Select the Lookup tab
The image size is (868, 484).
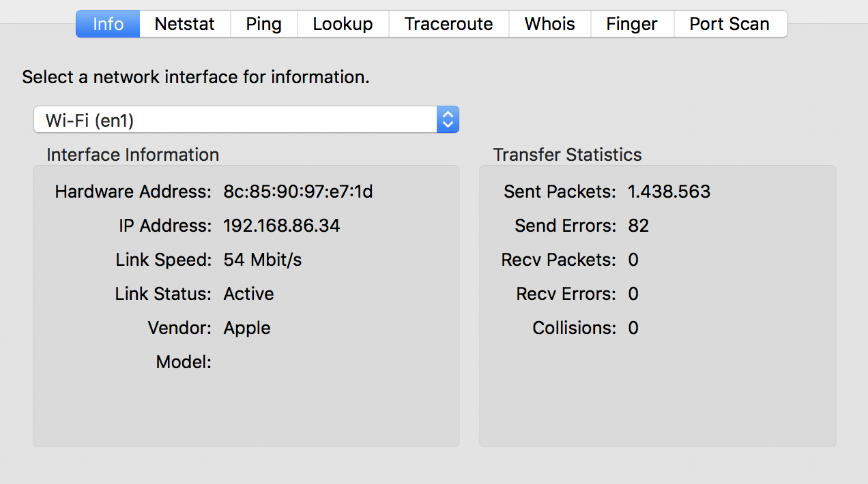343,24
